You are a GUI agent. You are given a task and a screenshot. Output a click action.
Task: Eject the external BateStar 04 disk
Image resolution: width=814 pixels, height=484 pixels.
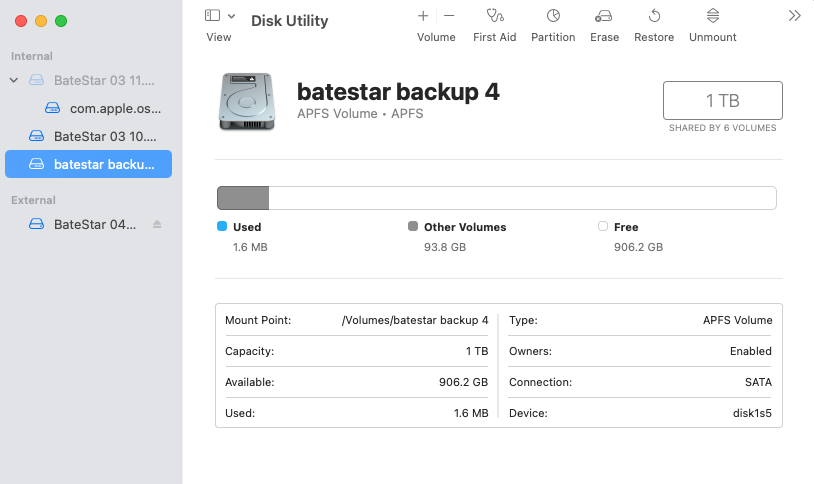[157, 224]
